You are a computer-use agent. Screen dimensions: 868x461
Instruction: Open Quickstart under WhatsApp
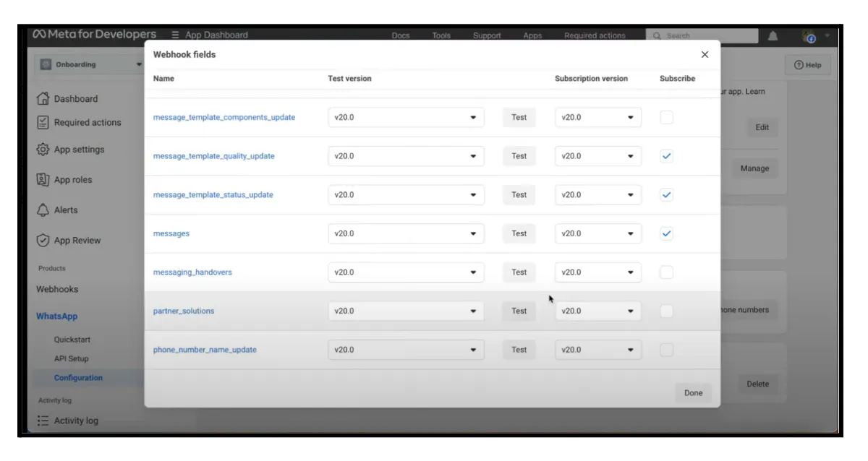click(72, 340)
